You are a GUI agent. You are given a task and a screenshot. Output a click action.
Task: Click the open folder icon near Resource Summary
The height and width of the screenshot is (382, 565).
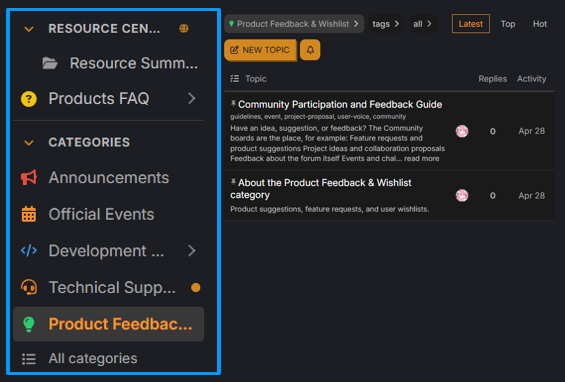50,63
